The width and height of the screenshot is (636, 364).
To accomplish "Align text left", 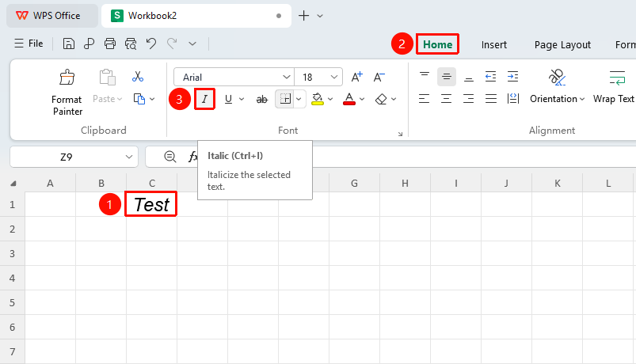I will pos(425,98).
